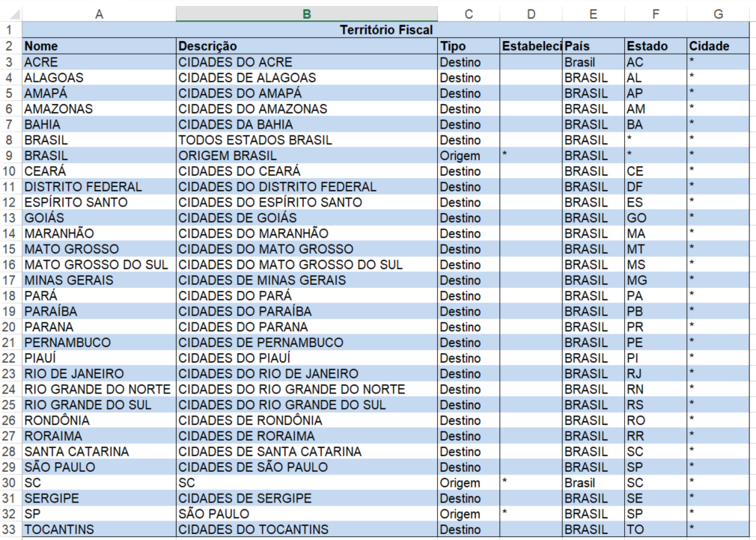Select 'CIDADES DO MATO GROSSO DO SUL' cell
This screenshot has height=540, width=756.
pos(307,265)
